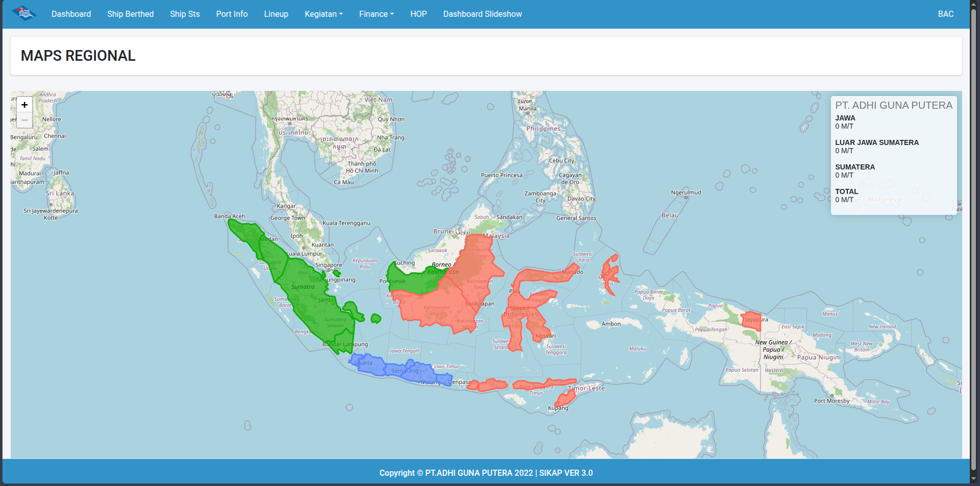Click the company logo in the navbar

tap(24, 14)
